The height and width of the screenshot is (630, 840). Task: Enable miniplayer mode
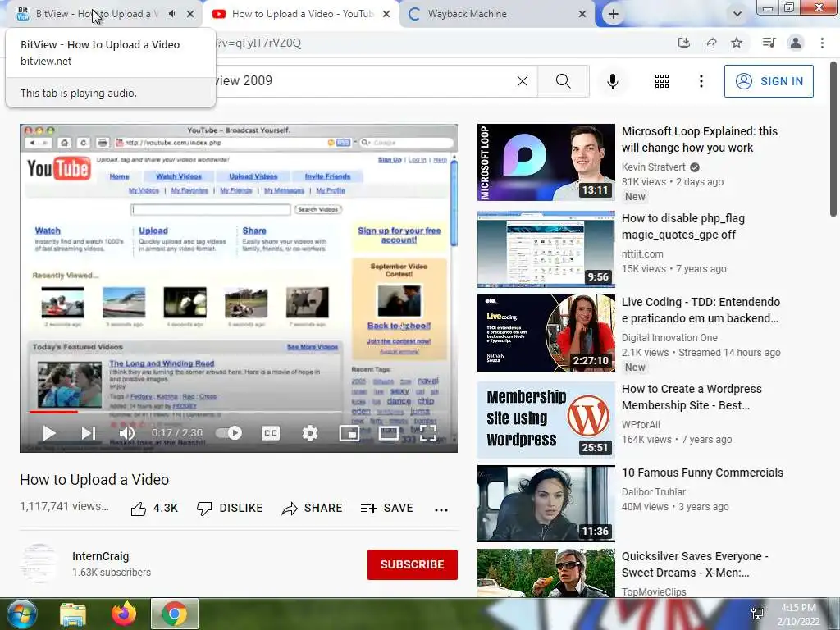(x=349, y=433)
